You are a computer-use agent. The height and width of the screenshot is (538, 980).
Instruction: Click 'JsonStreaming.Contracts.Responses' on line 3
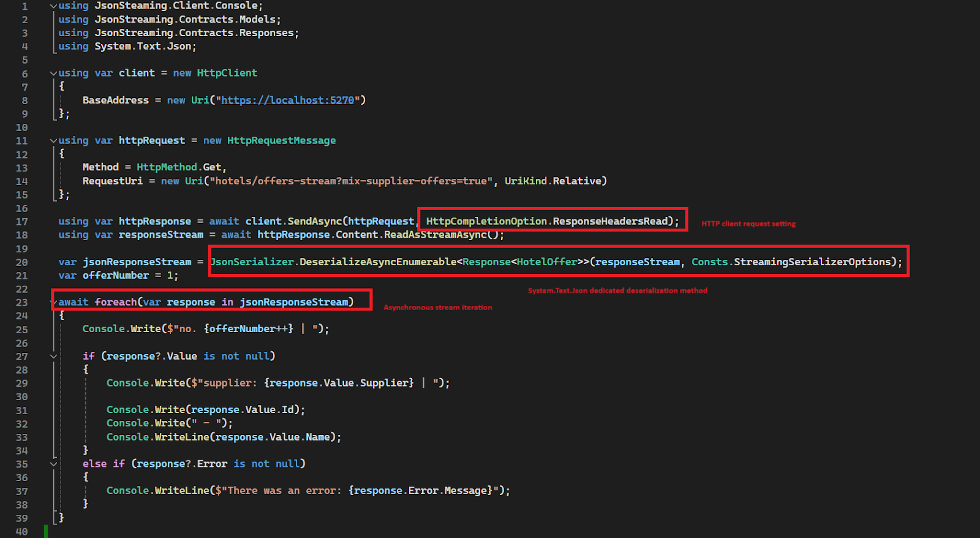[195, 32]
